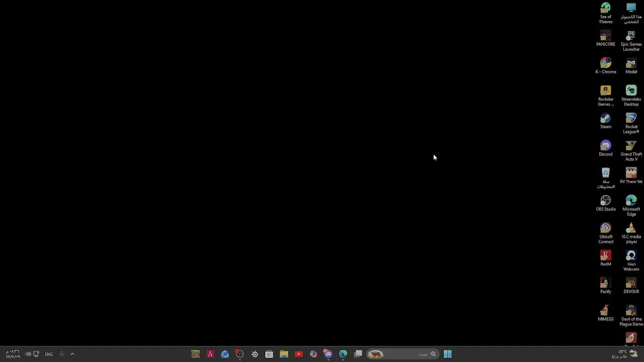Select the MIMESIS desktop shortcut
This screenshot has height=362, width=644.
[x=606, y=313]
